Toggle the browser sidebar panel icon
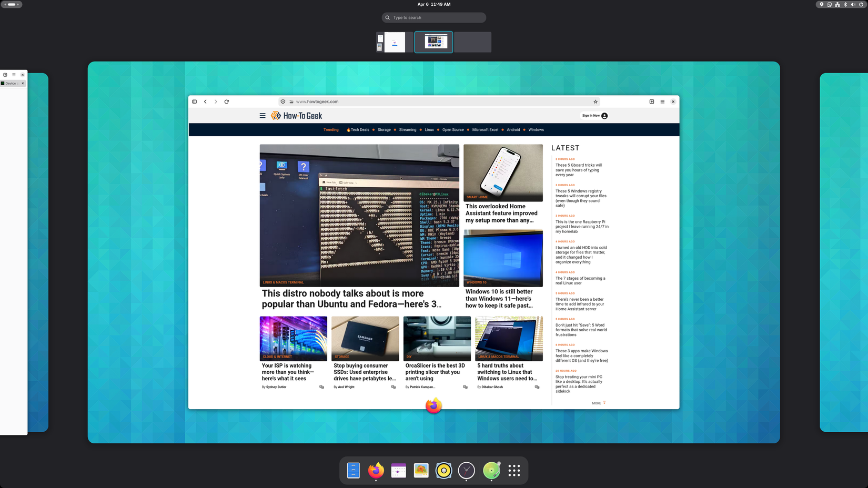Screen dimensions: 868x488 (195, 101)
